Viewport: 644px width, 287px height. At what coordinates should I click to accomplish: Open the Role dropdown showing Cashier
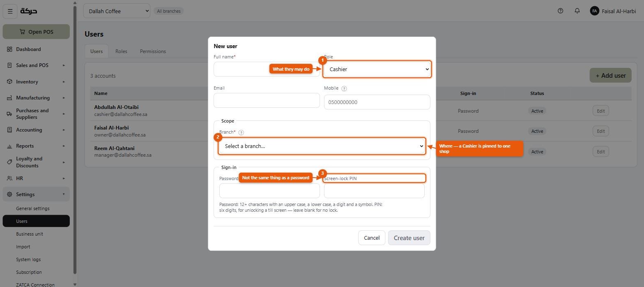[377, 69]
